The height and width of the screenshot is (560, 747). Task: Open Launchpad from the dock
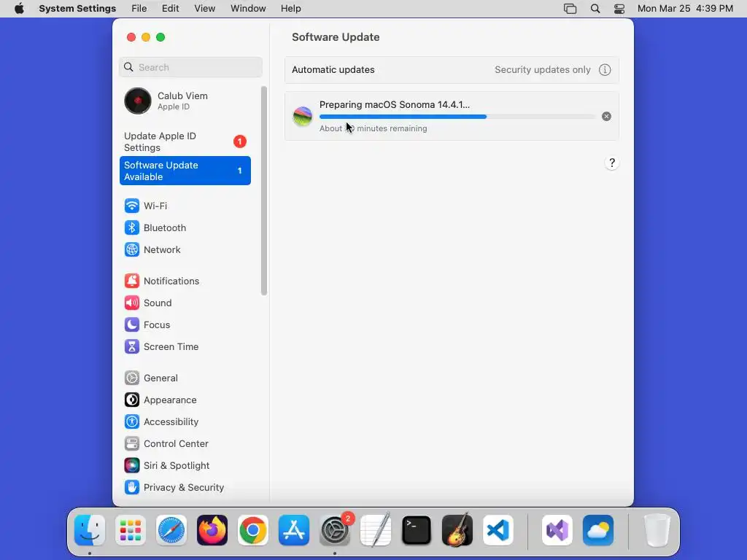pos(131,530)
